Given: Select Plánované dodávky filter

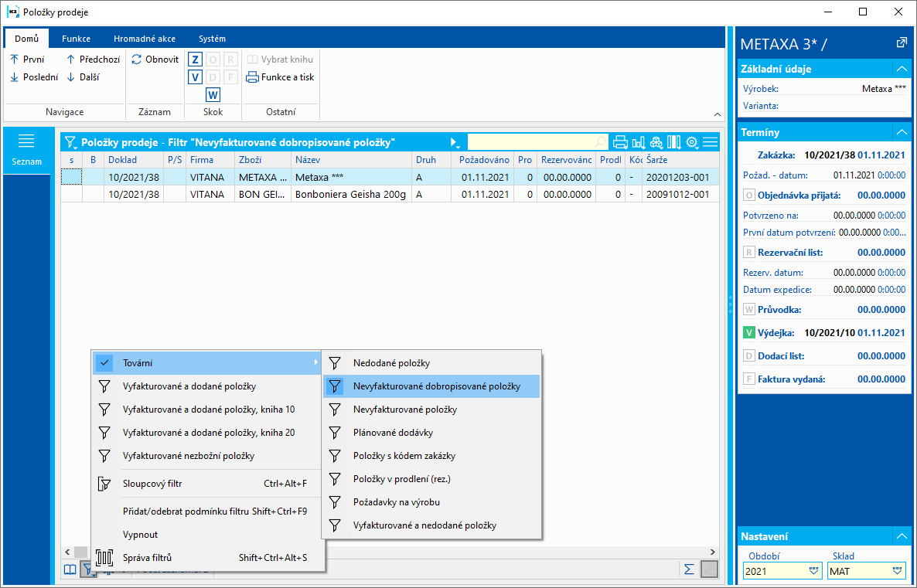Looking at the screenshot, I should pyautogui.click(x=431, y=433).
